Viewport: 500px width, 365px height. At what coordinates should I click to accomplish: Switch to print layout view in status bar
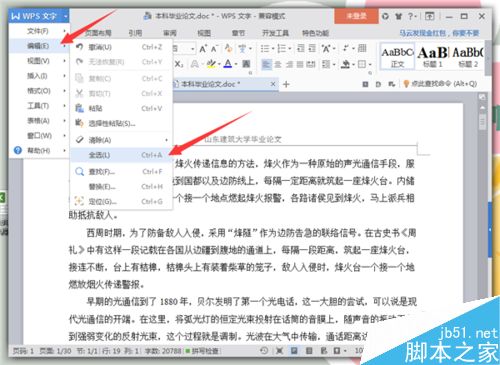click(x=294, y=350)
